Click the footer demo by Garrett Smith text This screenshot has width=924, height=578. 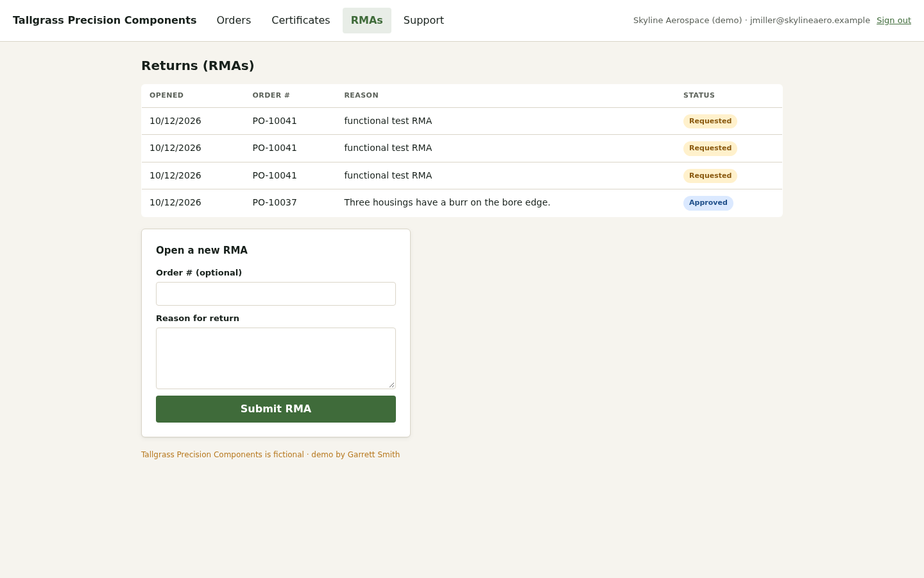pyautogui.click(x=355, y=455)
